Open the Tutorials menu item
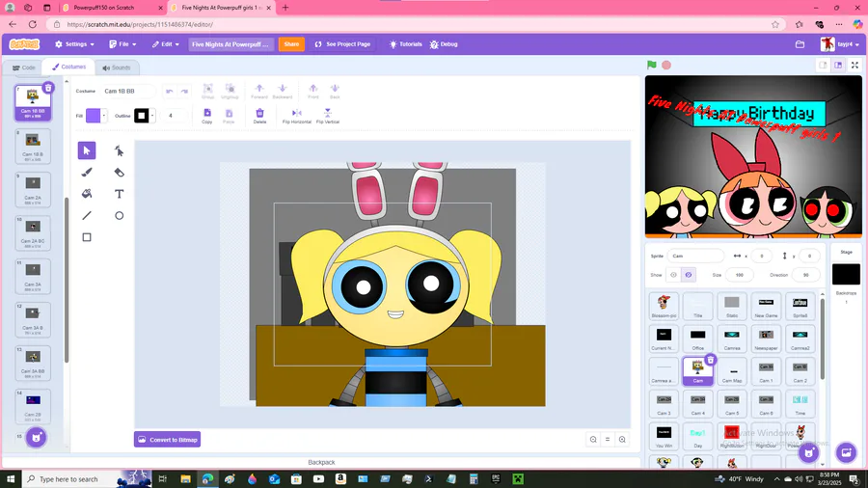The image size is (868, 488). [406, 44]
